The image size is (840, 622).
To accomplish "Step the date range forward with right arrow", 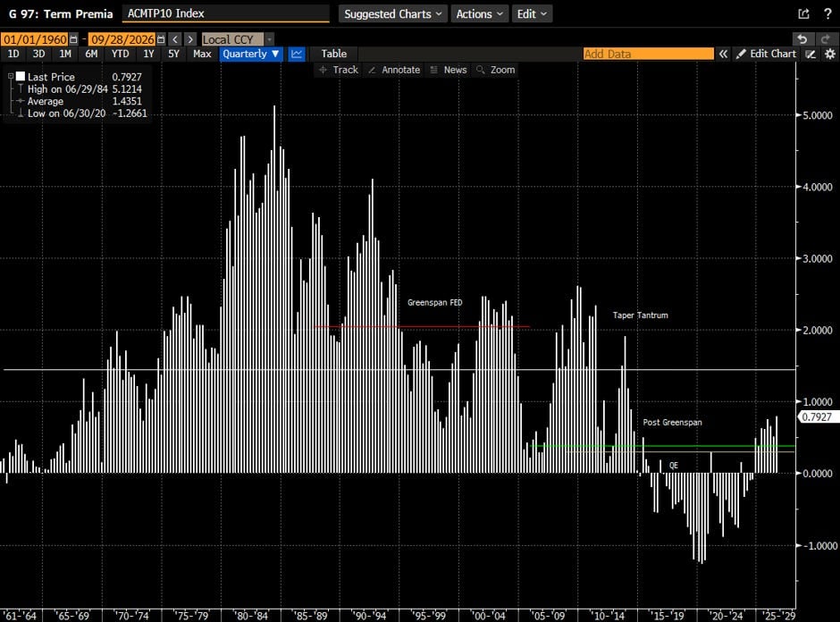I will tap(190, 39).
